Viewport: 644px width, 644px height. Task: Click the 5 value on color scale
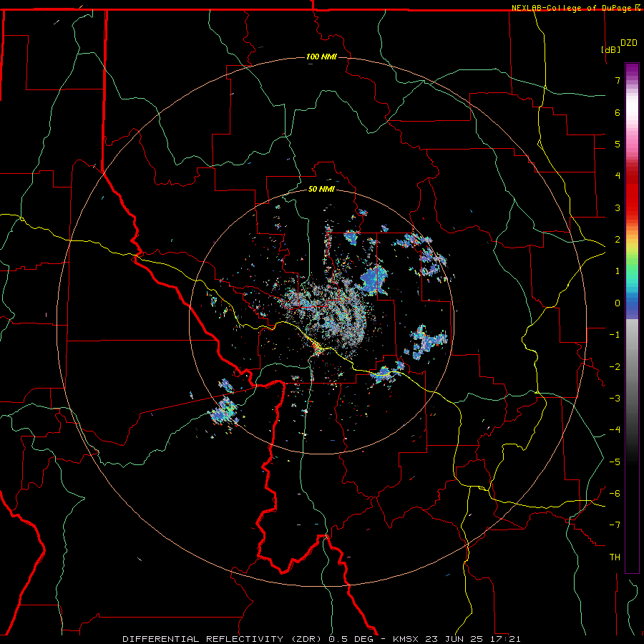point(618,144)
